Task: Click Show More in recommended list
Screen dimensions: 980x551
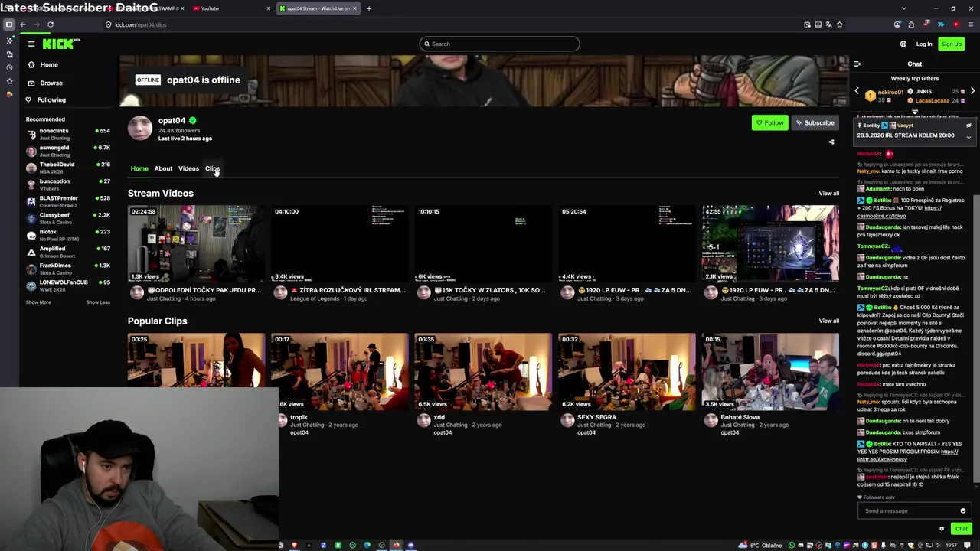Action: click(x=38, y=302)
